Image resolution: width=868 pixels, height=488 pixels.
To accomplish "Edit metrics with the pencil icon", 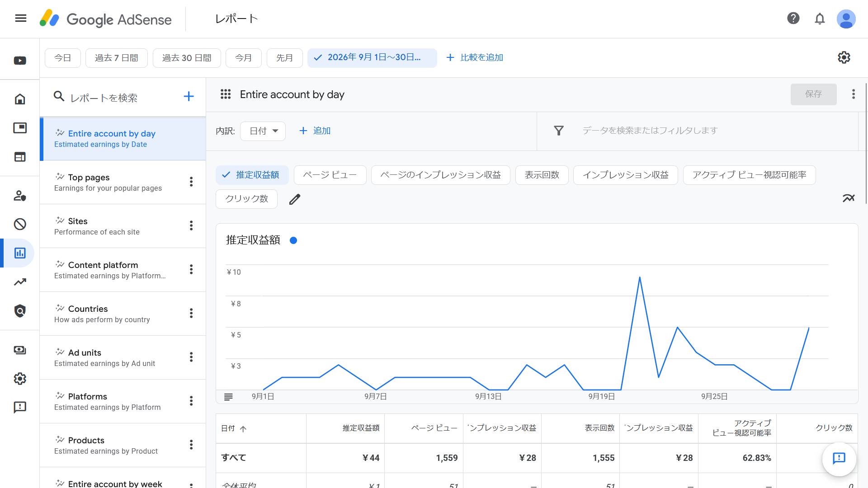I will [295, 199].
